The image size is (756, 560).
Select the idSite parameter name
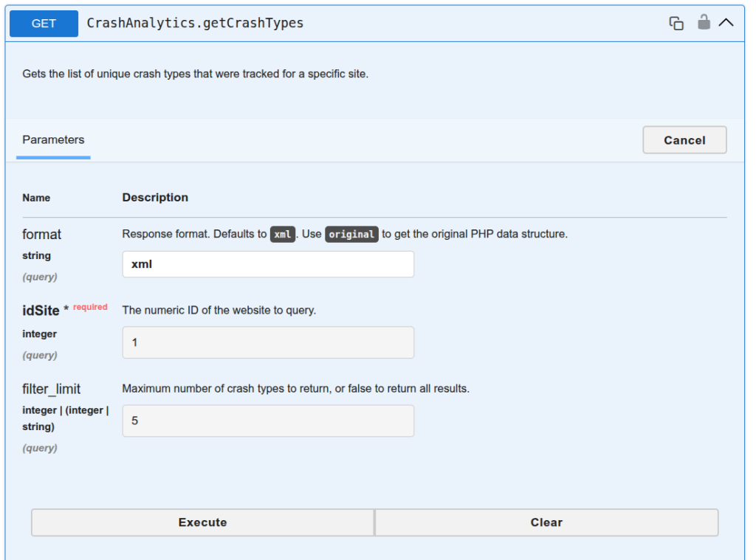(x=41, y=311)
